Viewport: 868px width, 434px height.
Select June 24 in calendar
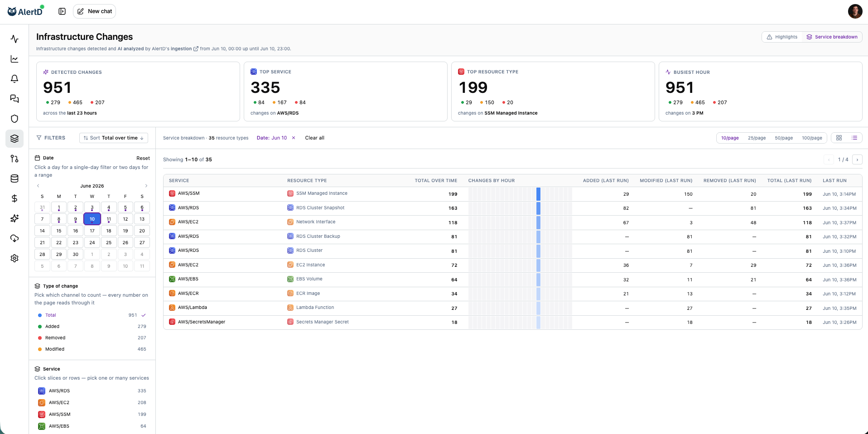click(92, 243)
